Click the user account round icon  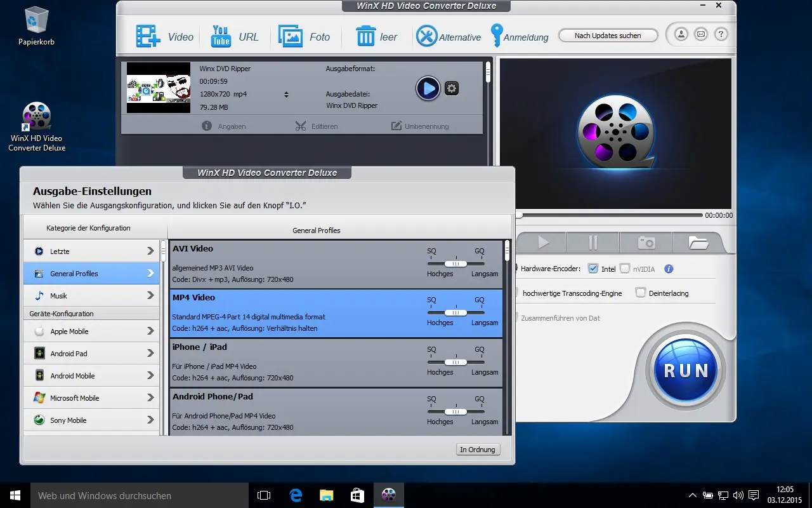pyautogui.click(x=681, y=34)
